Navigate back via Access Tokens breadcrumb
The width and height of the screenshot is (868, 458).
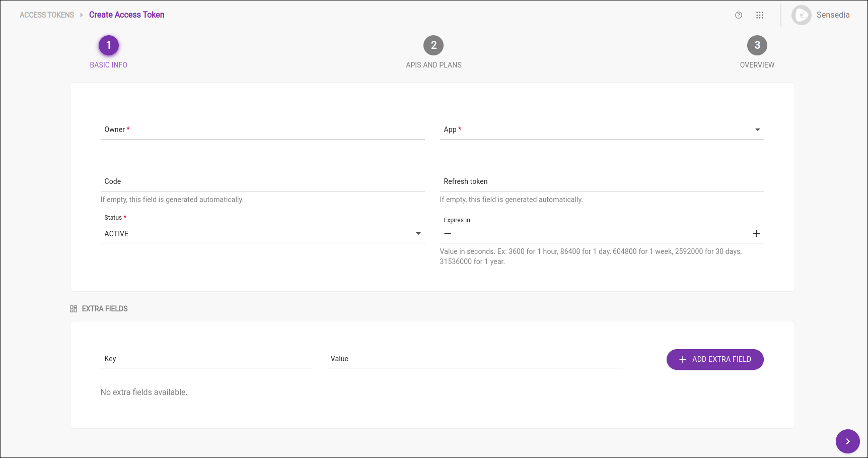(46, 15)
